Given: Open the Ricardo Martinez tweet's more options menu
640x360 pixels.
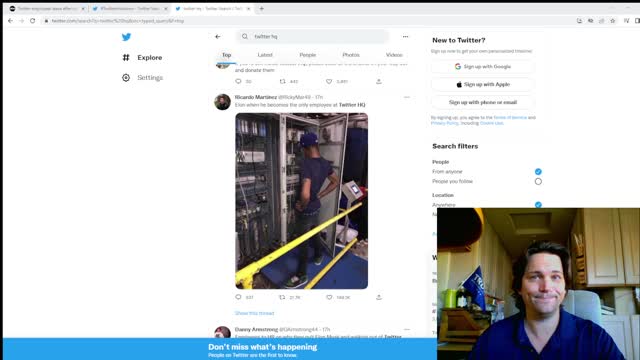Looking at the screenshot, I should point(407,98).
